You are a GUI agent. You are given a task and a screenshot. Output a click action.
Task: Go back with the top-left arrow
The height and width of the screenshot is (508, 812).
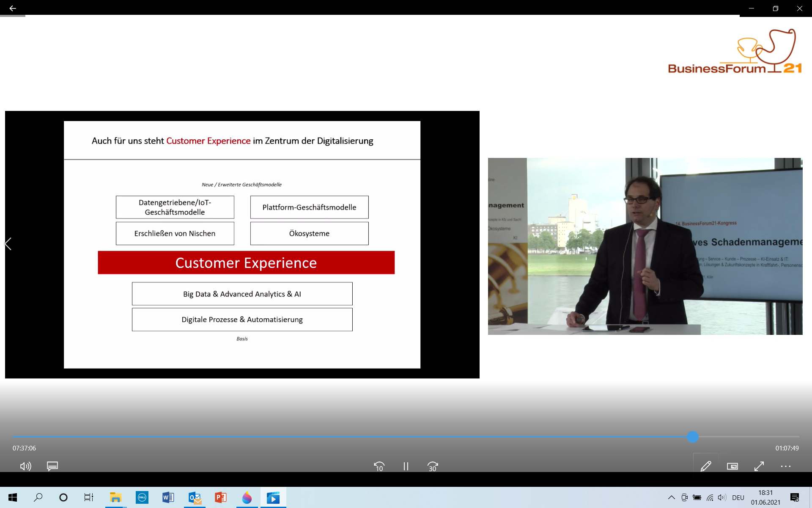[13, 8]
